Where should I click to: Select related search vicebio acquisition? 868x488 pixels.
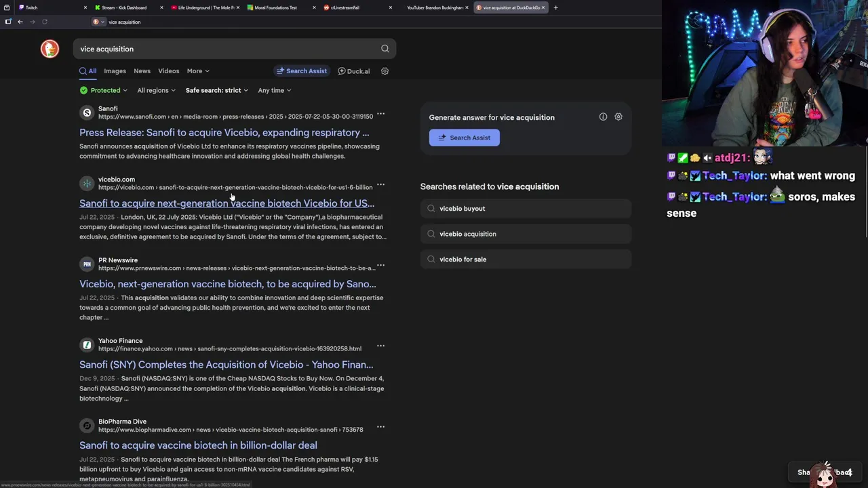pyautogui.click(x=526, y=234)
